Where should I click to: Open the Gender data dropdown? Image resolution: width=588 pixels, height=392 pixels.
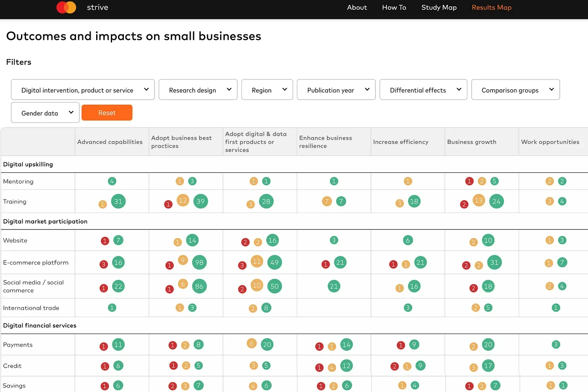click(x=45, y=113)
